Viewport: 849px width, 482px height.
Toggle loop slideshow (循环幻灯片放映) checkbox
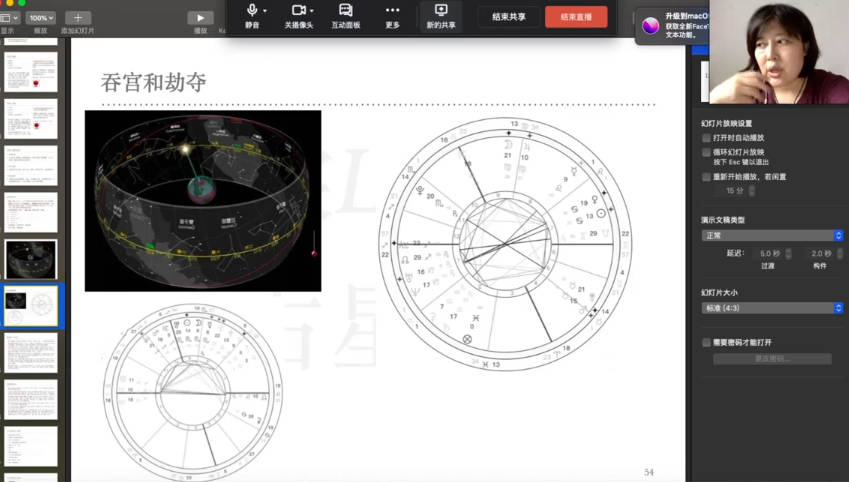(x=707, y=152)
